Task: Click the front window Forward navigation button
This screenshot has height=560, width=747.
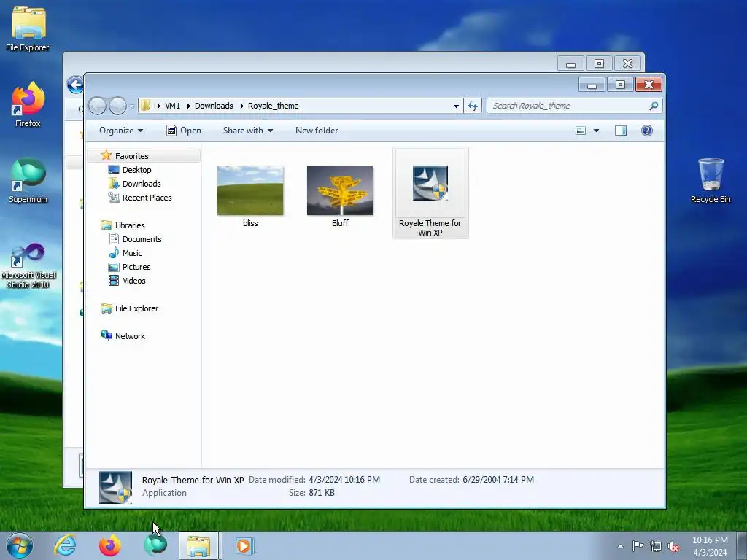Action: click(117, 106)
